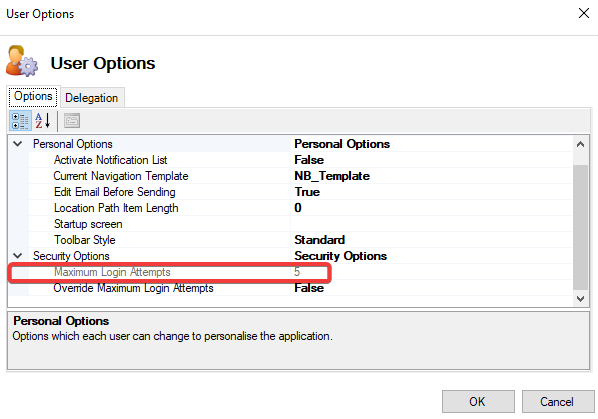The image size is (598, 419).
Task: Collapse the Personal Options category
Action: point(18,144)
